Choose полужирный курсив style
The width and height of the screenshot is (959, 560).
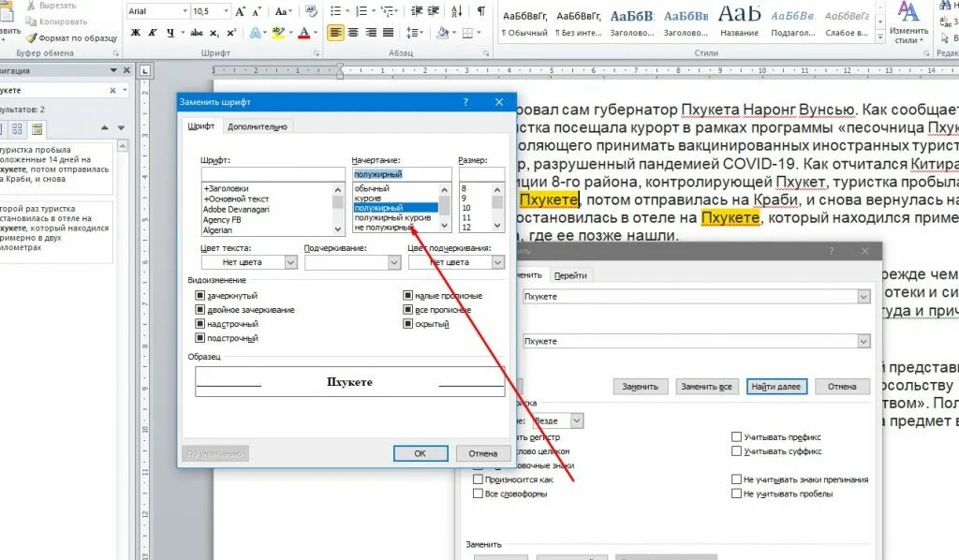[x=392, y=217]
